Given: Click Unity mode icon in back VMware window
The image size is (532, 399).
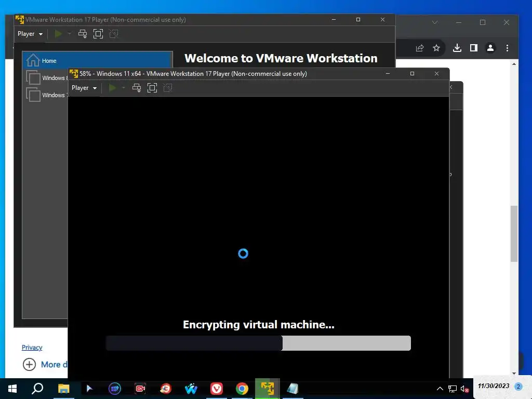Looking at the screenshot, I should click(114, 34).
